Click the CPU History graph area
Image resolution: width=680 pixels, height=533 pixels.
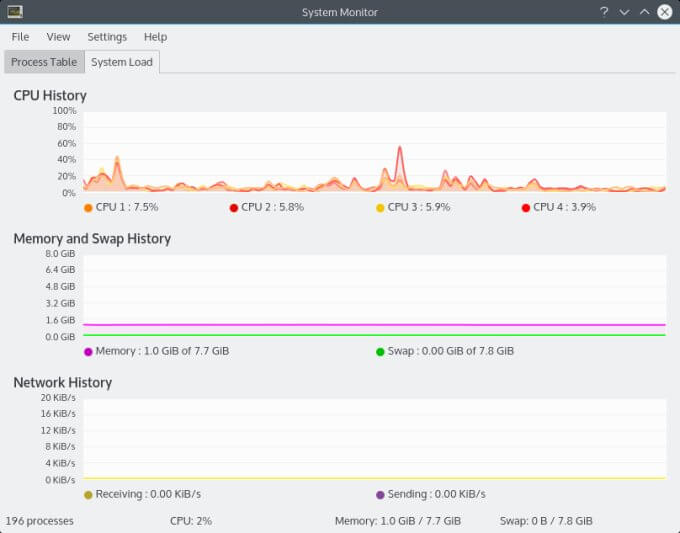pyautogui.click(x=375, y=152)
